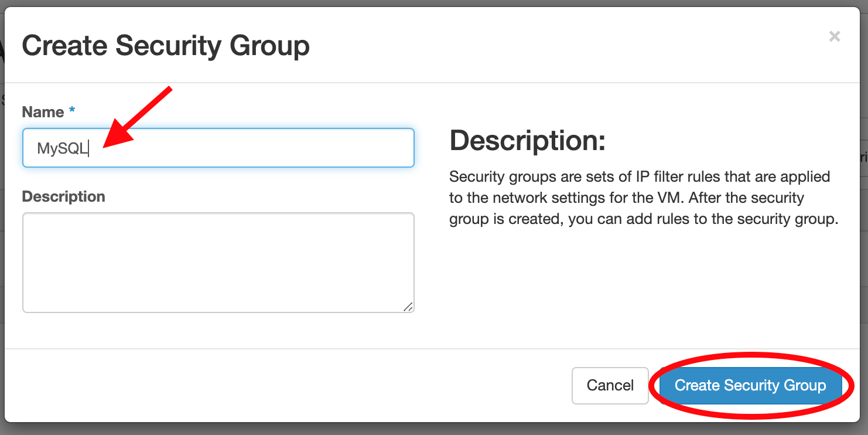This screenshot has height=435, width=868.
Task: Place cursor on the MySQL text
Action: pos(61,149)
